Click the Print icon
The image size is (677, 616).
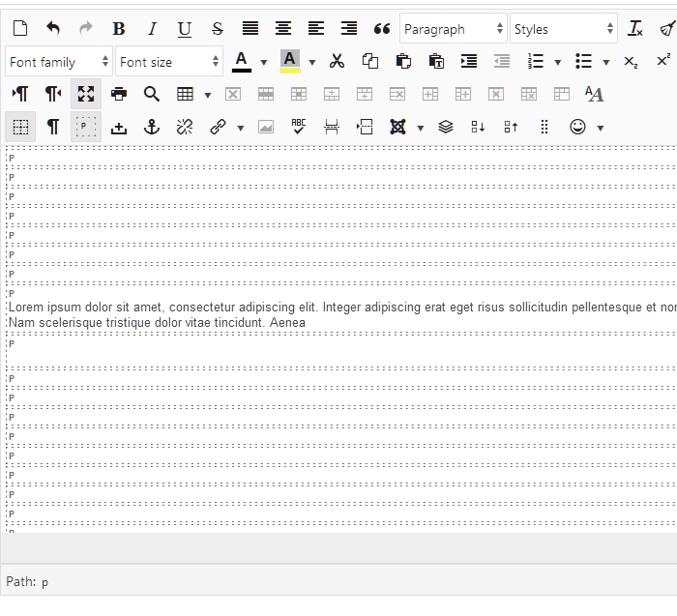tap(119, 95)
